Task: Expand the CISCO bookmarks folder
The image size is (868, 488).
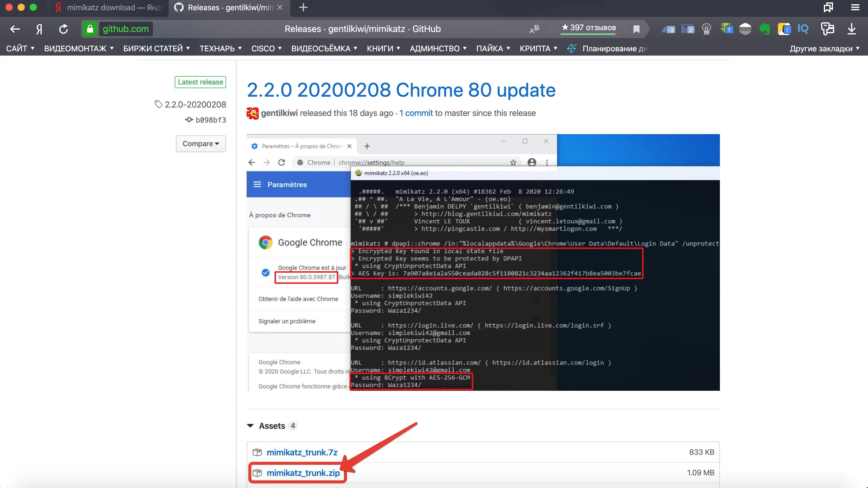Action: pyautogui.click(x=267, y=49)
